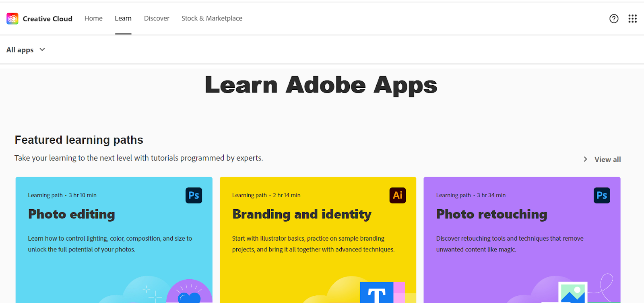Click the "Learning path · 2 hr 14 min" label
Viewport: 644px width, 303px height.
click(266, 195)
